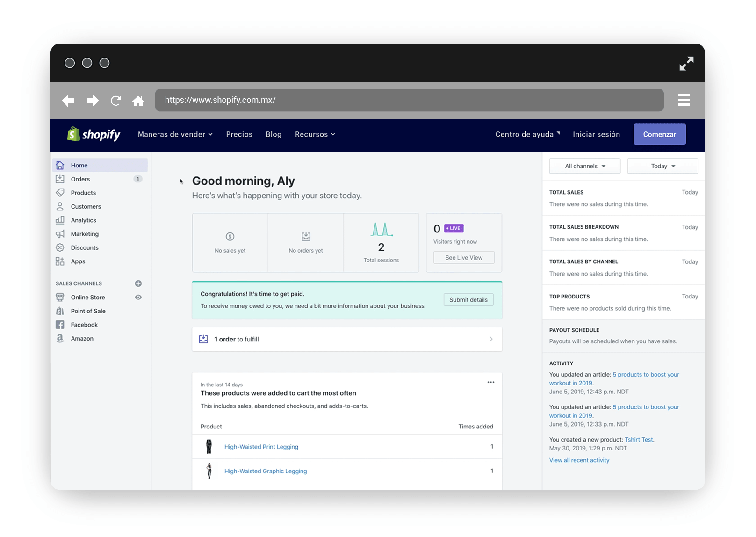
Task: Click the High-Waisted Print Legging thumbnail
Action: click(209, 447)
